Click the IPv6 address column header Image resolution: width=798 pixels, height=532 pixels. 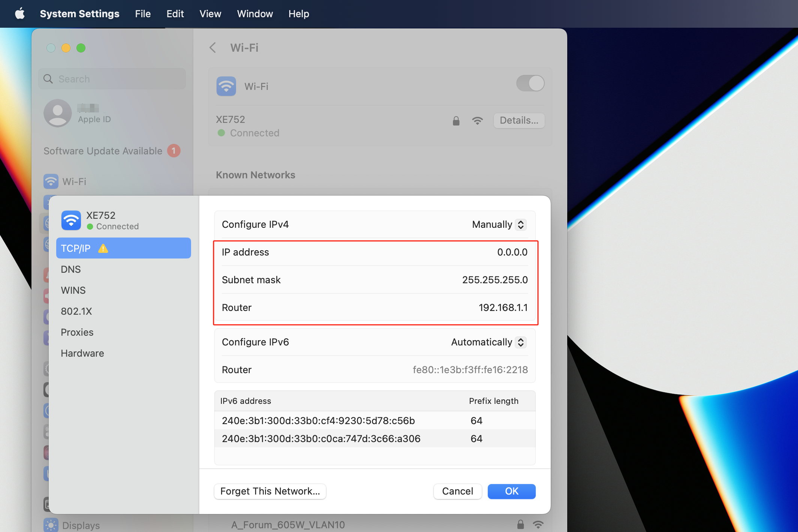tap(245, 401)
